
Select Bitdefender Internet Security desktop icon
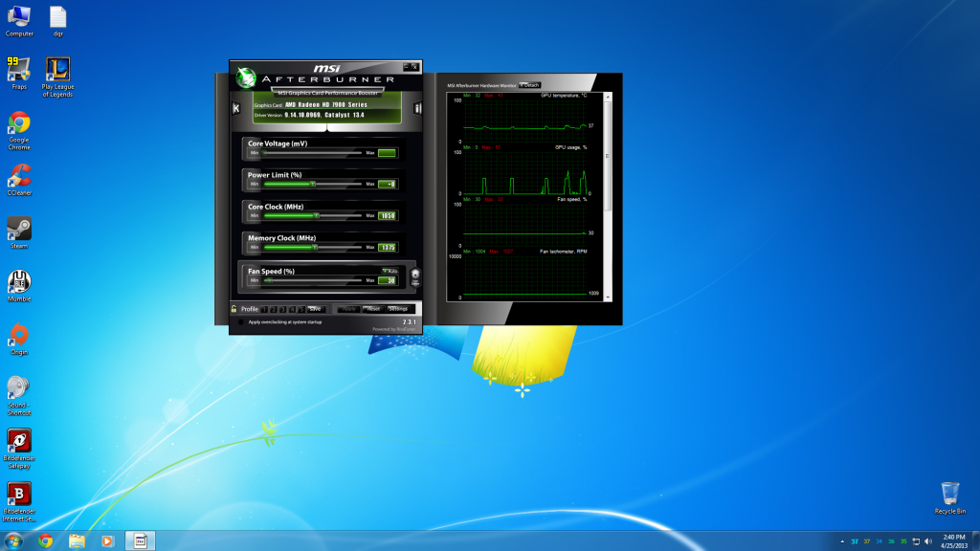click(x=19, y=501)
